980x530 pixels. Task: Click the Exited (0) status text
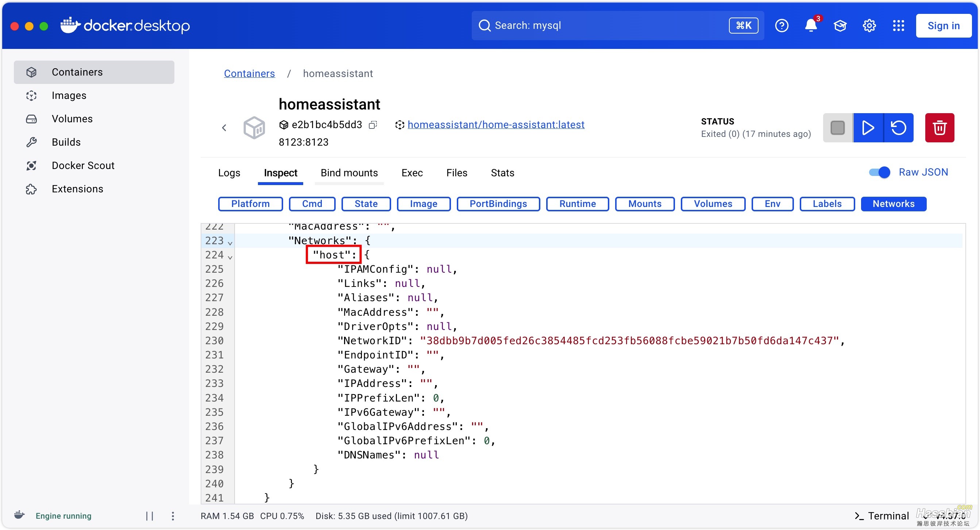(756, 134)
